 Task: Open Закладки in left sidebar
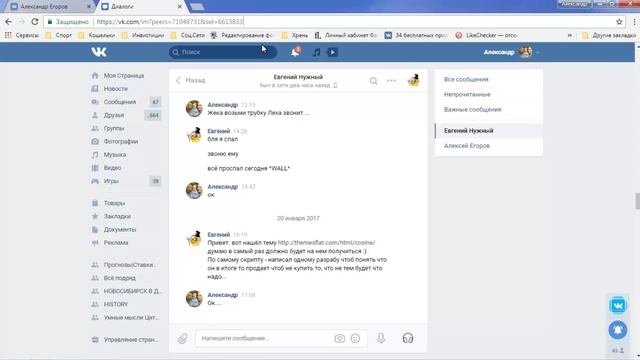(x=117, y=216)
